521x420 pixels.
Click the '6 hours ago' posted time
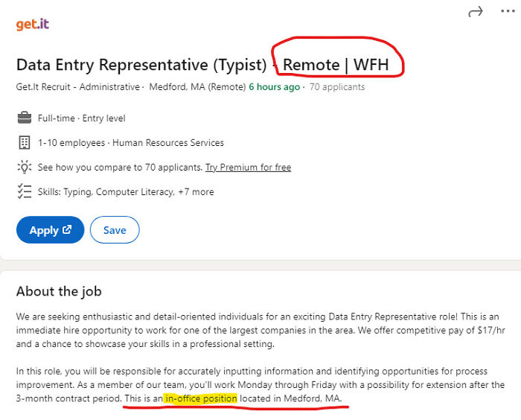click(x=274, y=87)
